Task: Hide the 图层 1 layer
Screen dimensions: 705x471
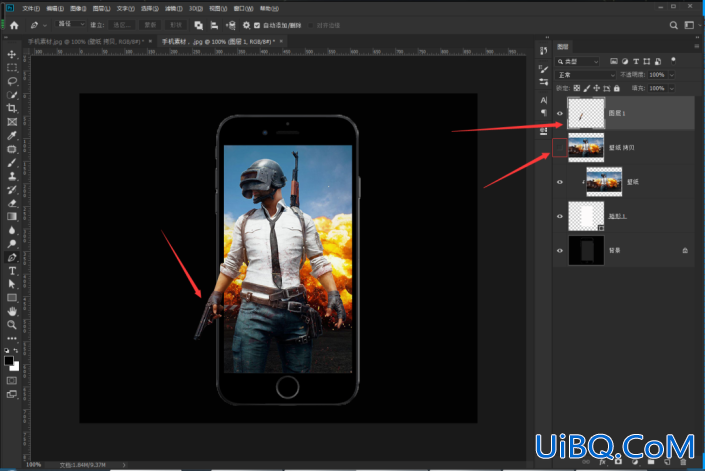Action: pos(560,113)
